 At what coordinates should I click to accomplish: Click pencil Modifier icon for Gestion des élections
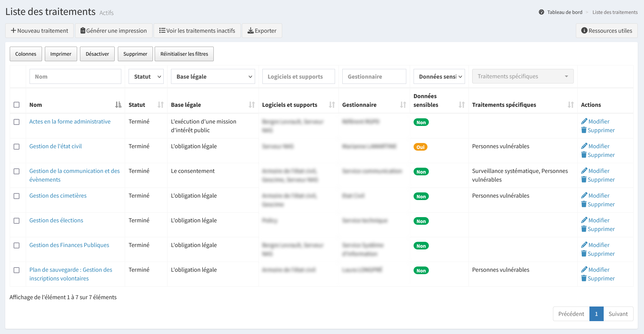pyautogui.click(x=584, y=220)
